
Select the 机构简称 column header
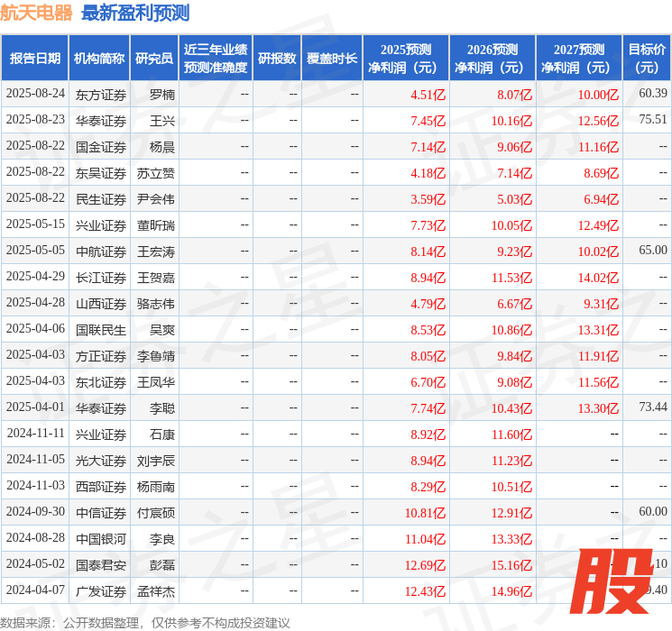[x=99, y=58]
